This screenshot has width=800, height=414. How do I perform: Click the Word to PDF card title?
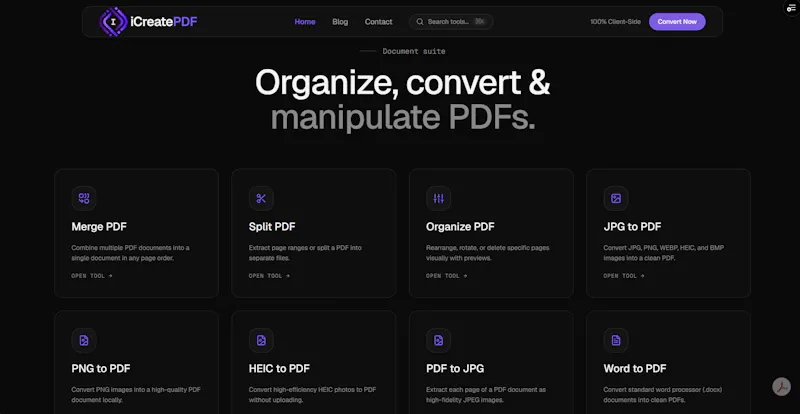point(635,369)
